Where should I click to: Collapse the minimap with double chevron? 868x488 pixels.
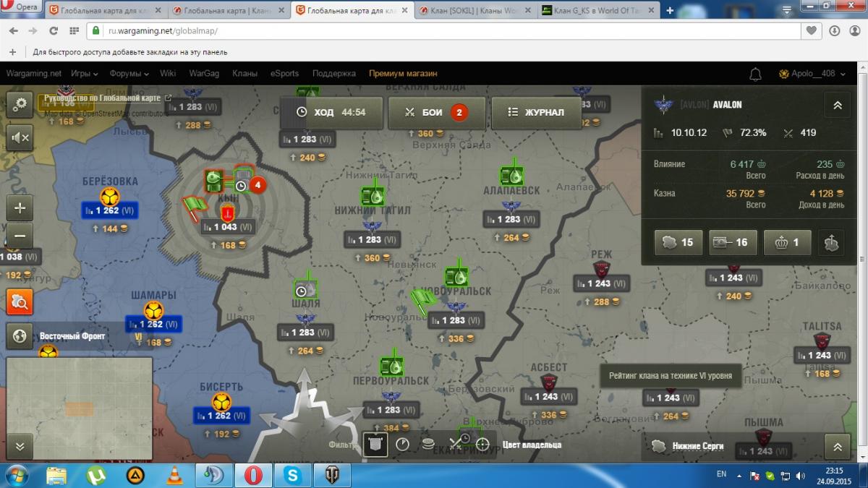coord(20,446)
